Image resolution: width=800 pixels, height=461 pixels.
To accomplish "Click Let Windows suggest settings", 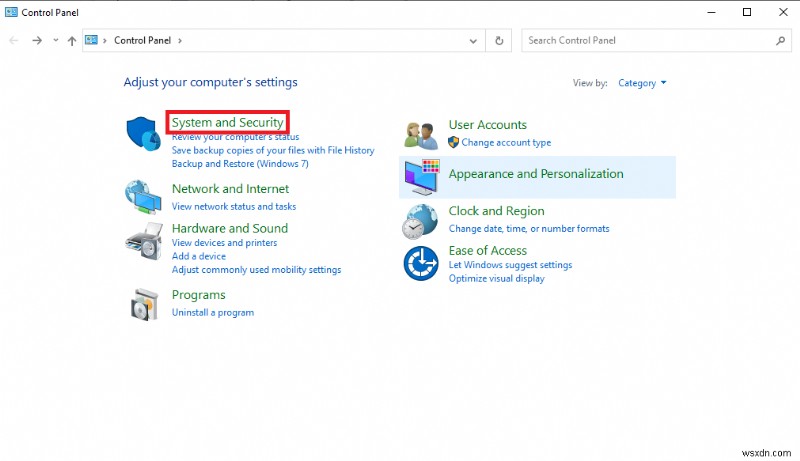I will pos(510,265).
